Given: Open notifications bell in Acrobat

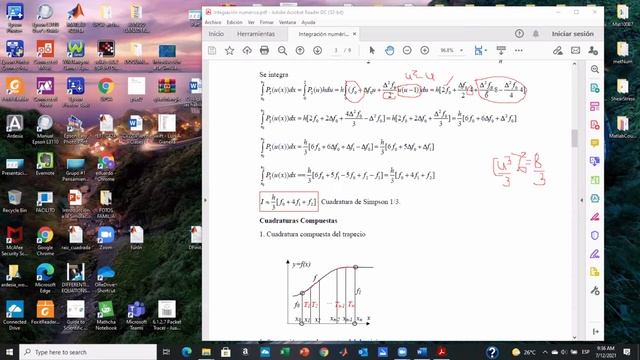Looking at the screenshot, I should pos(536,34).
